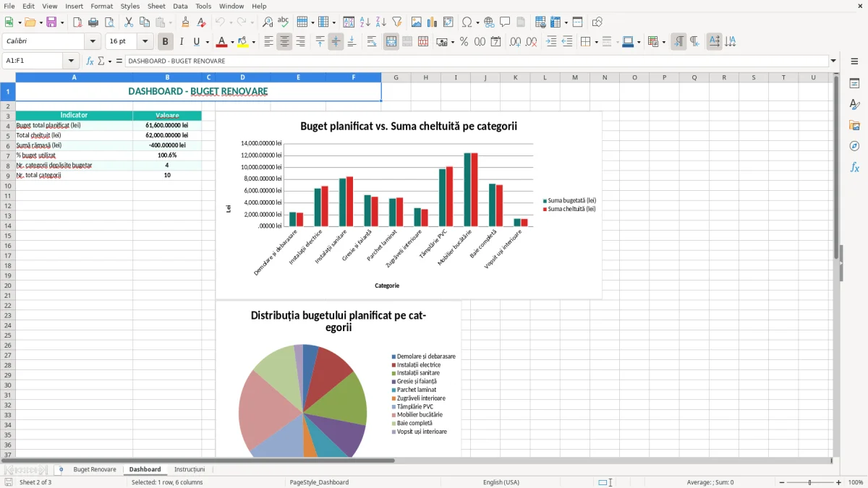Screen dimensions: 868x488
Task: Open the Data menu
Action: [180, 6]
